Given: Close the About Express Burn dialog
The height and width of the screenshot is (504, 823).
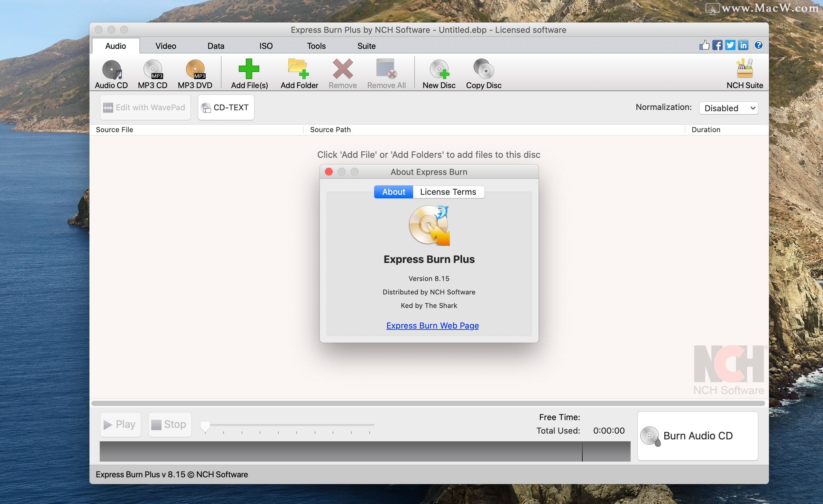Looking at the screenshot, I should (x=329, y=172).
